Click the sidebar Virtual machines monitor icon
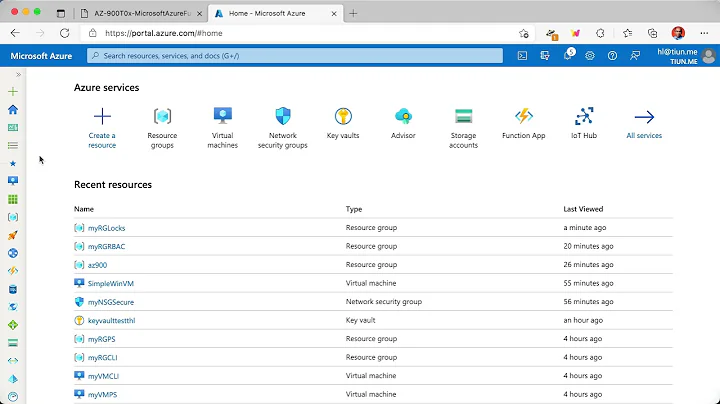 point(13,181)
